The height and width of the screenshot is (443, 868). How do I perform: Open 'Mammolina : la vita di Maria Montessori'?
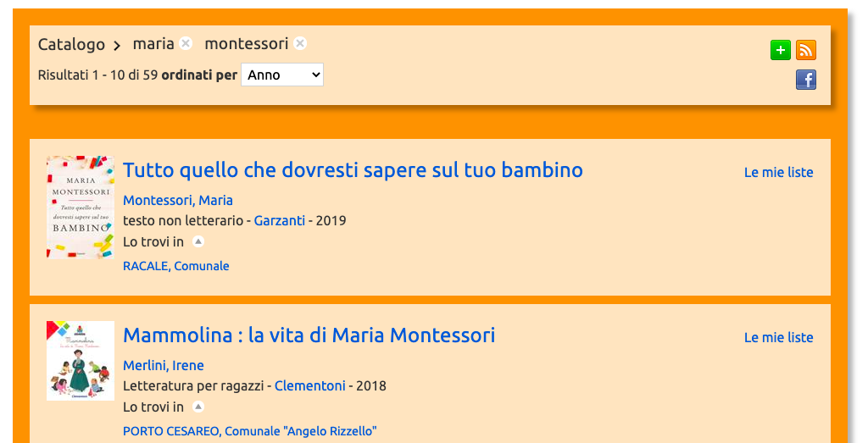click(x=309, y=335)
